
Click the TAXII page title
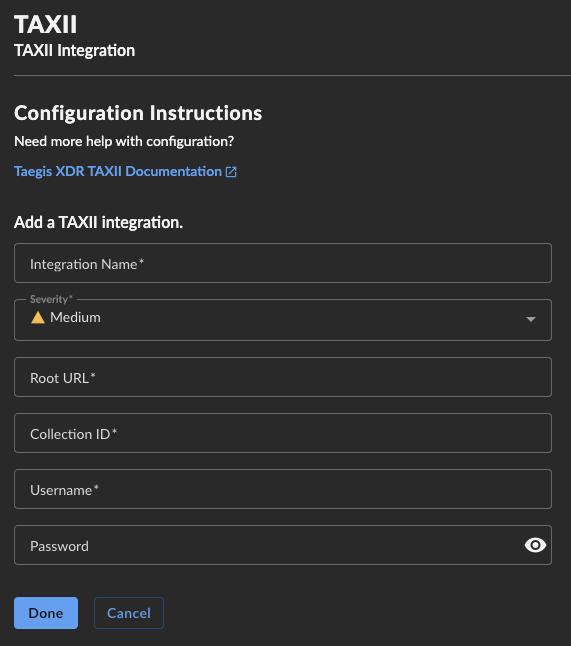tap(45, 25)
